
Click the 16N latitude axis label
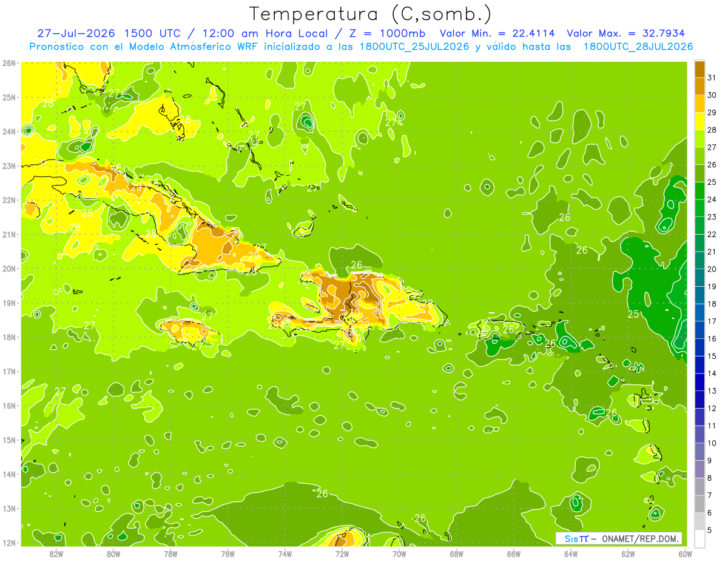[9, 406]
